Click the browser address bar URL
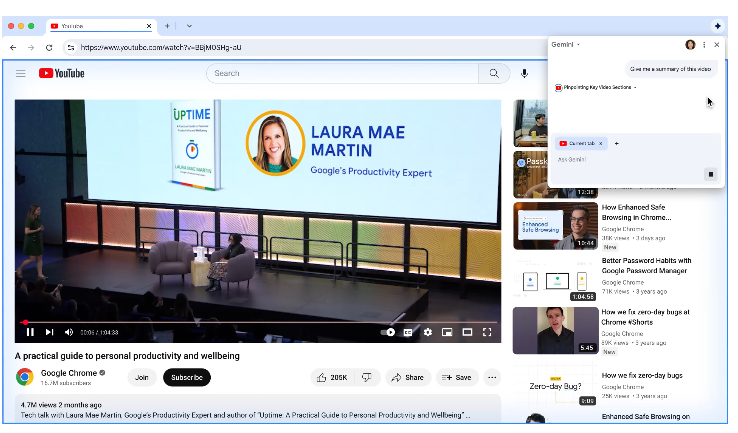 (161, 48)
